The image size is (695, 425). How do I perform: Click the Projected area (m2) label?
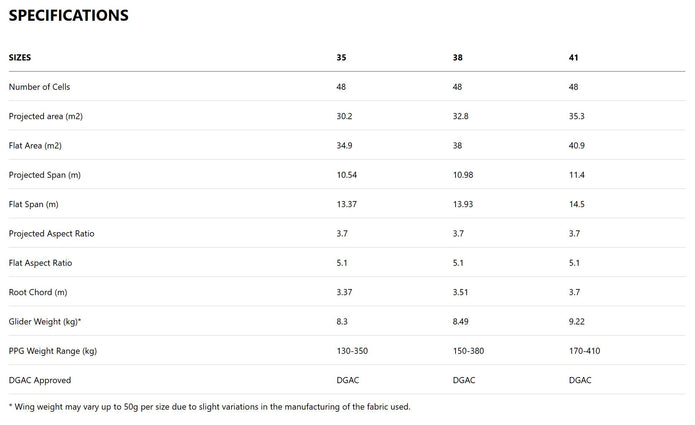tap(48, 116)
